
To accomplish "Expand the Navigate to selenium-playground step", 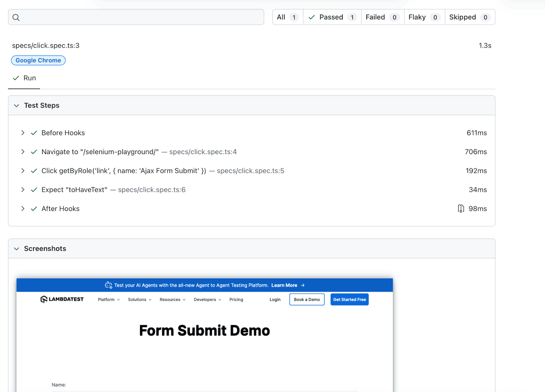I will point(23,152).
